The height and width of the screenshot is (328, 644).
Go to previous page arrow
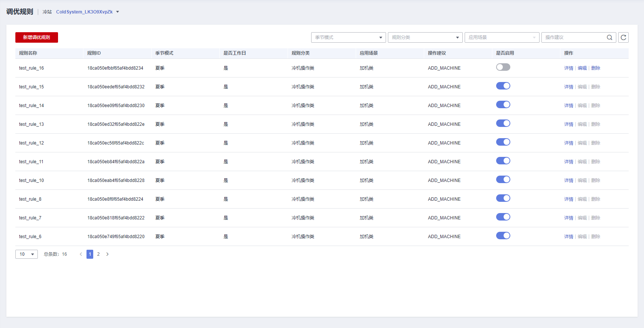[81, 254]
